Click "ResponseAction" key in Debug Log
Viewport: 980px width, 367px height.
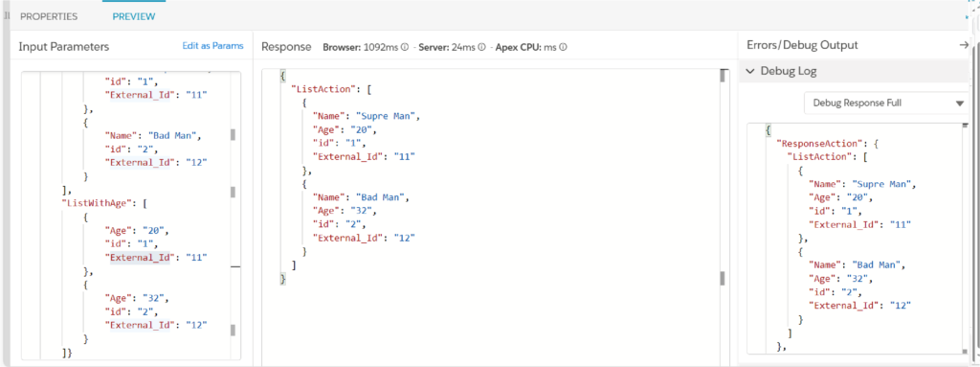pos(820,144)
